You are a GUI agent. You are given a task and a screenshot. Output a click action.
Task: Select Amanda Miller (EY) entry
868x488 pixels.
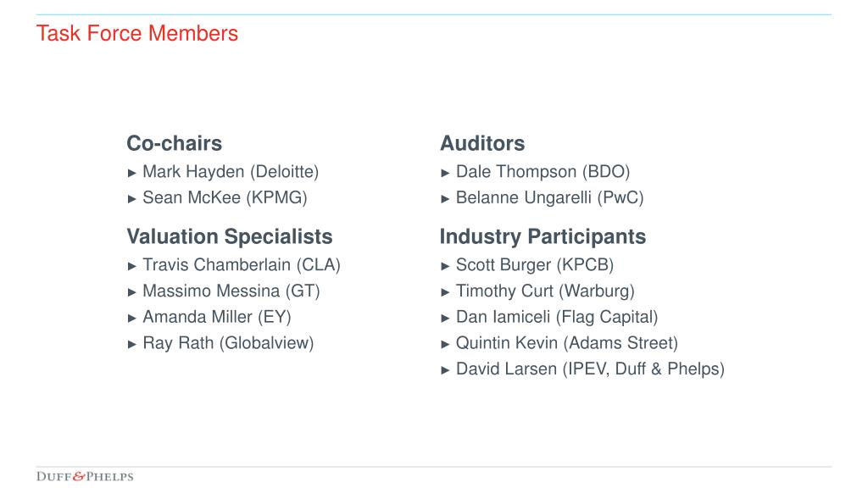coord(217,317)
